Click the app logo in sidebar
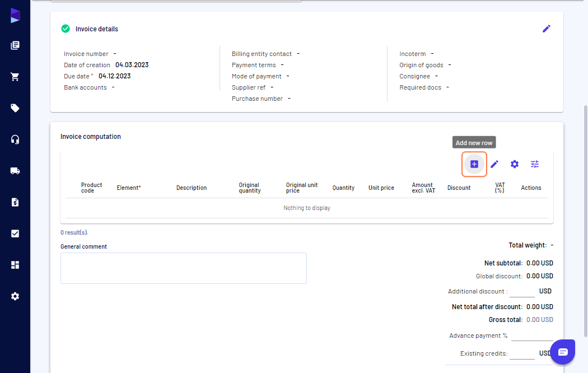Image resolution: width=588 pixels, height=373 pixels. 15,15
